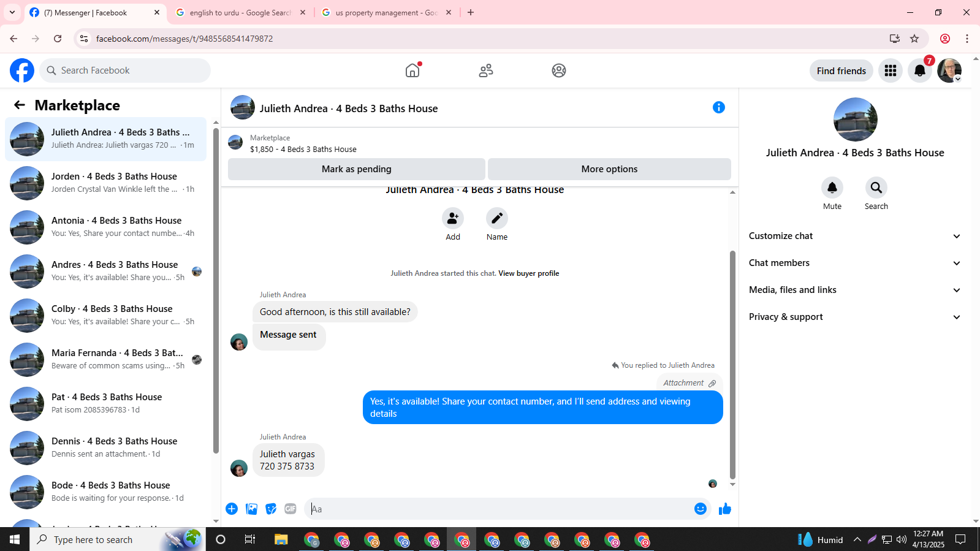
Task: Expand Privacy & support section
Action: [x=854, y=317]
